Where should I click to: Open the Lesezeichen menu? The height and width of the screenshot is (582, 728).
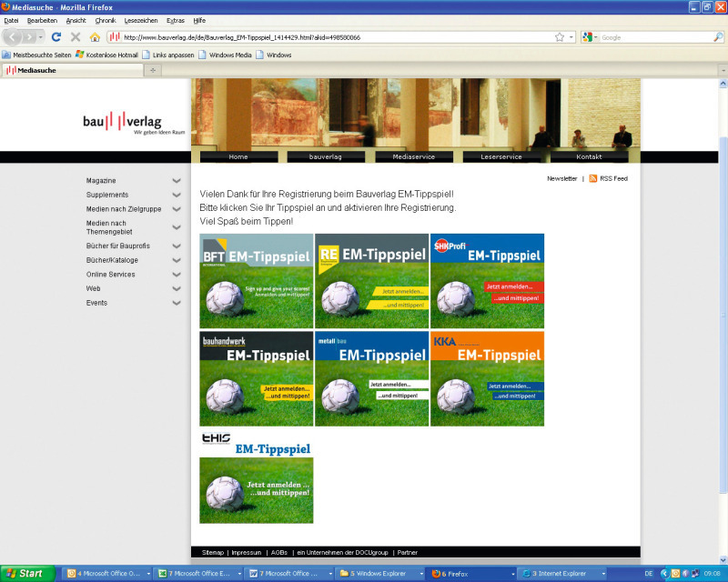click(x=141, y=20)
